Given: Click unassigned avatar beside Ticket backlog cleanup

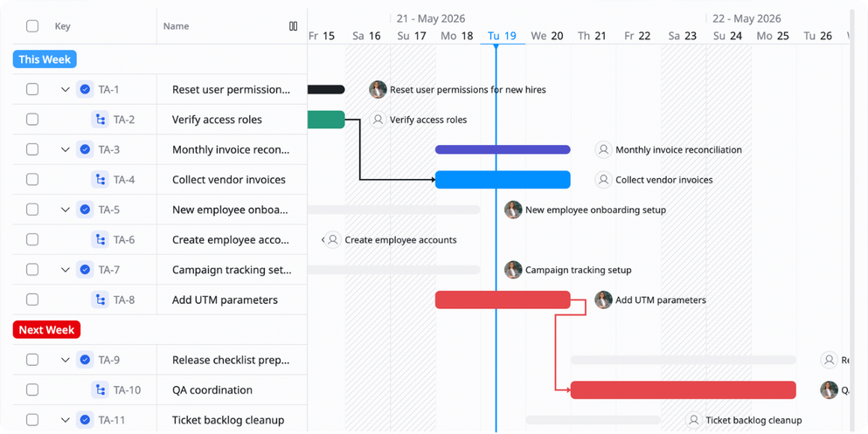Looking at the screenshot, I should pos(694,420).
